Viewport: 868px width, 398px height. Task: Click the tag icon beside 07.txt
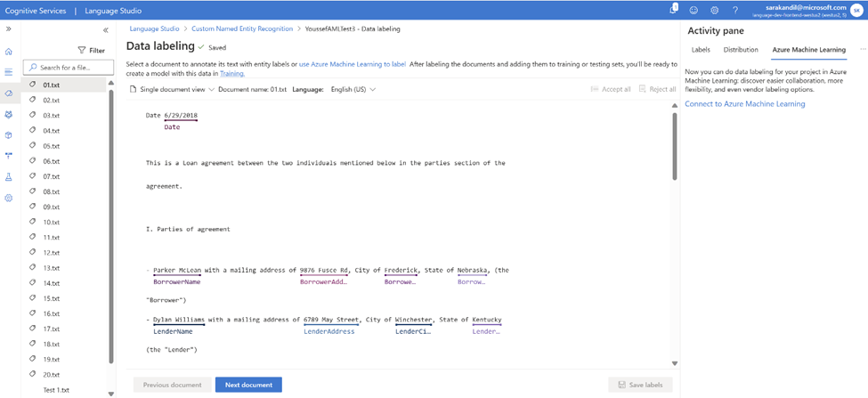32,176
